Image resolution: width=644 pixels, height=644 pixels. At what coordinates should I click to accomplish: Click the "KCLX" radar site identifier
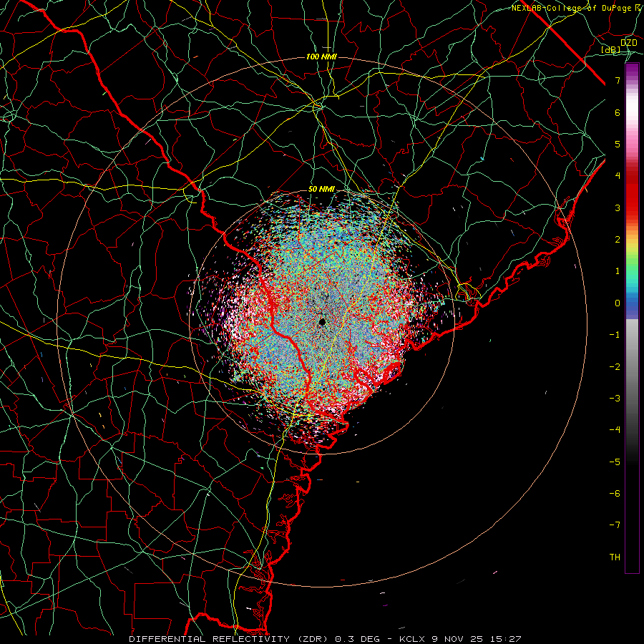[412, 639]
